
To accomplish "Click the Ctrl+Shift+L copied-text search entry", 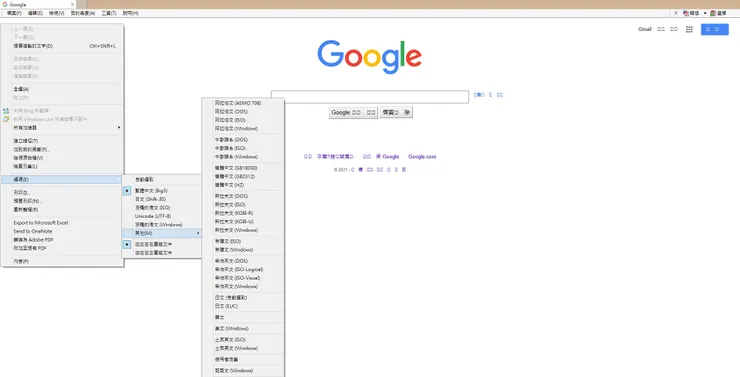I will tap(62, 46).
